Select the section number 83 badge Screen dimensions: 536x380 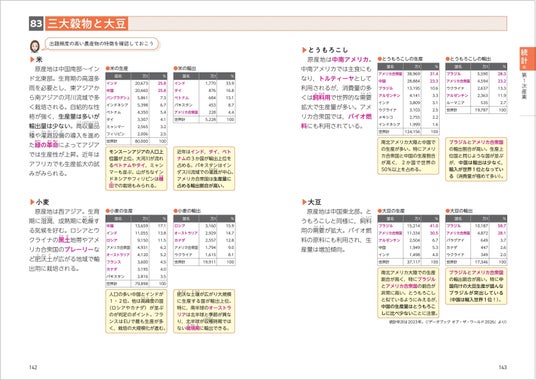pos(36,24)
